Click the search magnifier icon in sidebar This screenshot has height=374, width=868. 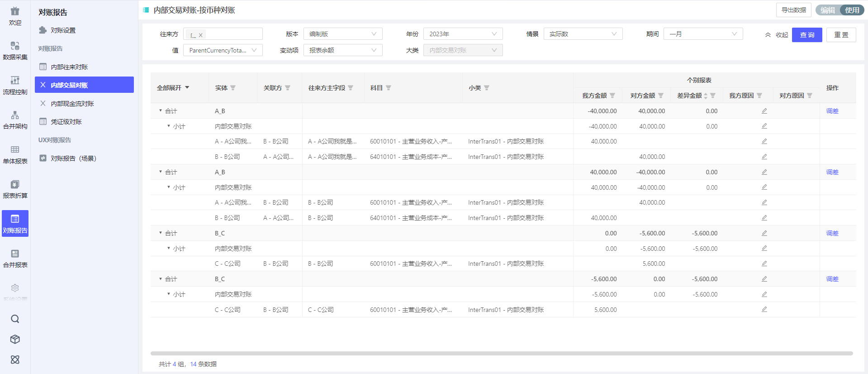(x=15, y=319)
